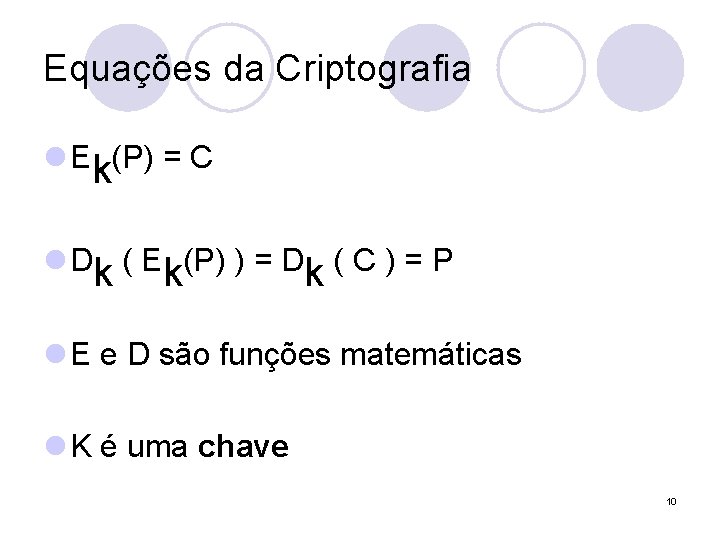Click the slide title Equações da Criptografia
The height and width of the screenshot is (540, 720).
tap(257, 69)
